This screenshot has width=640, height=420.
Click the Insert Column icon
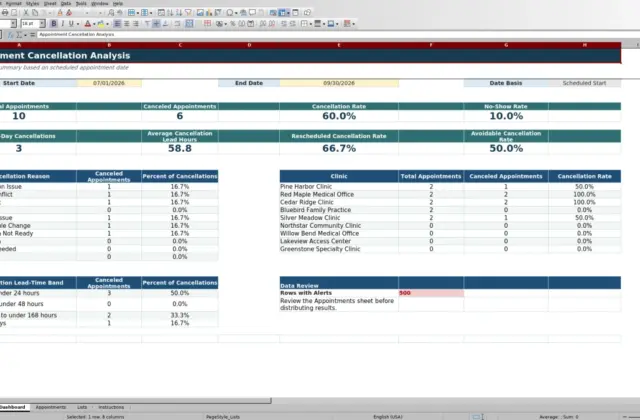pos(144,13)
